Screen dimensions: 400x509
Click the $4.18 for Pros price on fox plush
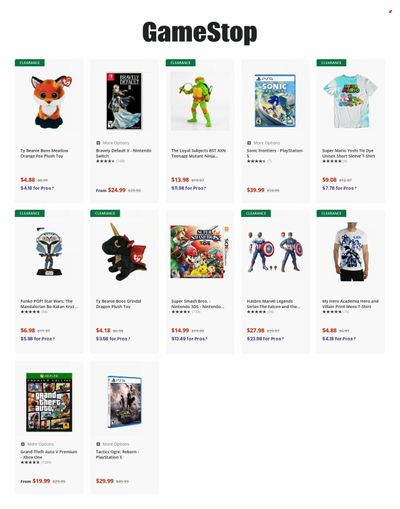(37, 188)
